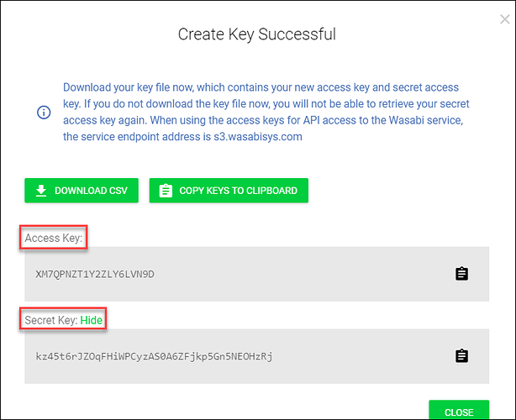The height and width of the screenshot is (420, 516).
Task: Click the "Access Key:" label
Action: click(54, 239)
